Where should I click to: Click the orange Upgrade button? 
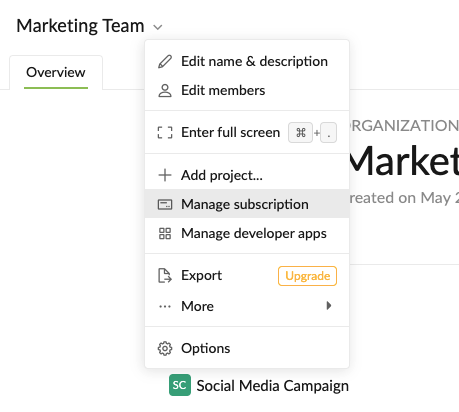tap(307, 276)
